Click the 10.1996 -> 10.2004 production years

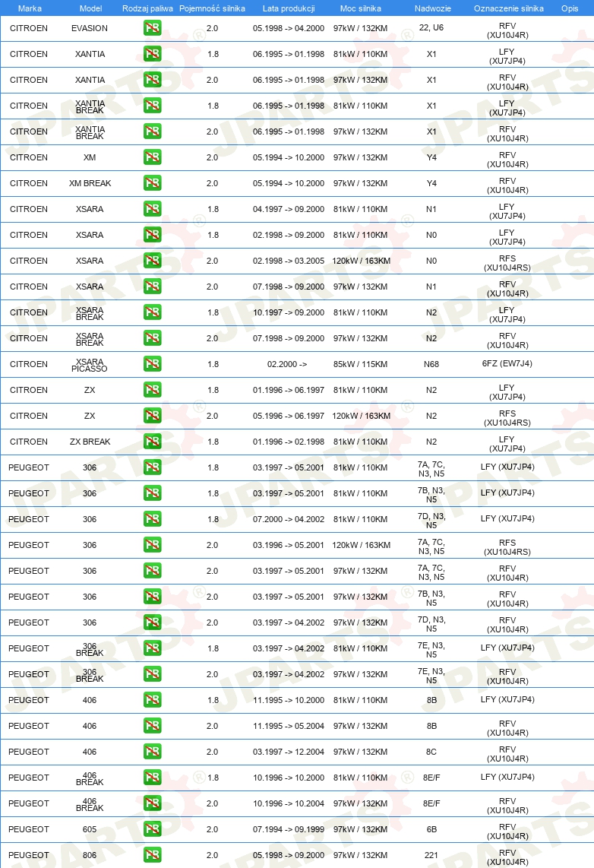click(x=289, y=803)
